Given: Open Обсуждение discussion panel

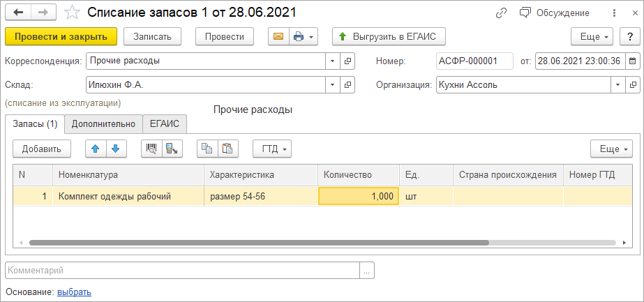Looking at the screenshot, I should 554,13.
